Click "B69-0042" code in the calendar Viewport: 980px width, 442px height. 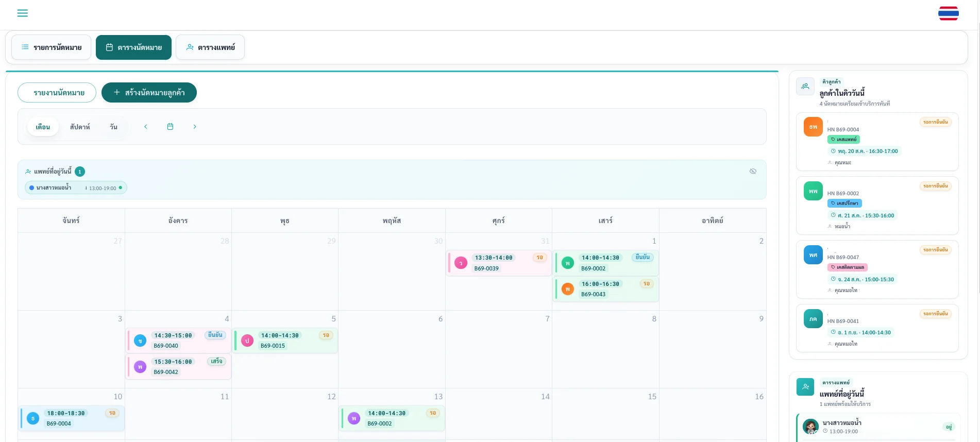(x=166, y=372)
